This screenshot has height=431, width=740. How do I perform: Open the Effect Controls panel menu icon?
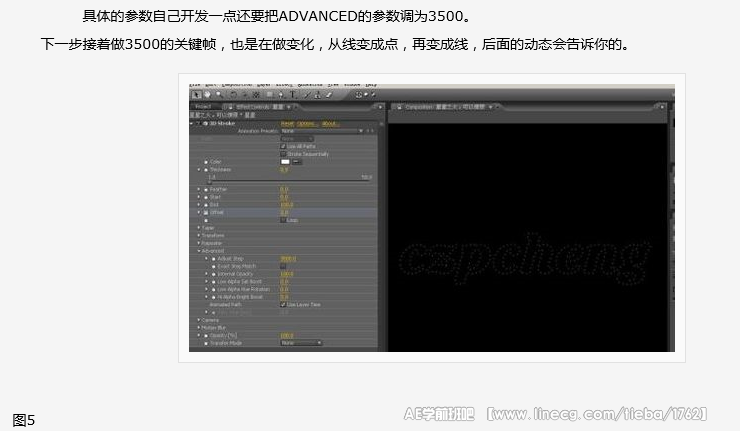[380, 107]
